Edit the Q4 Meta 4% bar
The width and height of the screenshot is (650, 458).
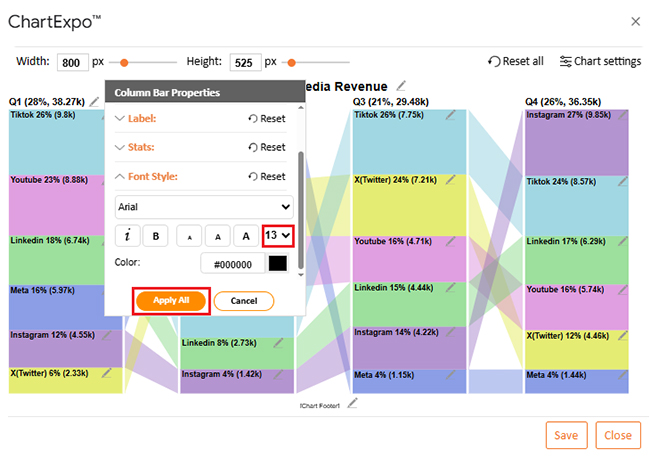(x=622, y=374)
